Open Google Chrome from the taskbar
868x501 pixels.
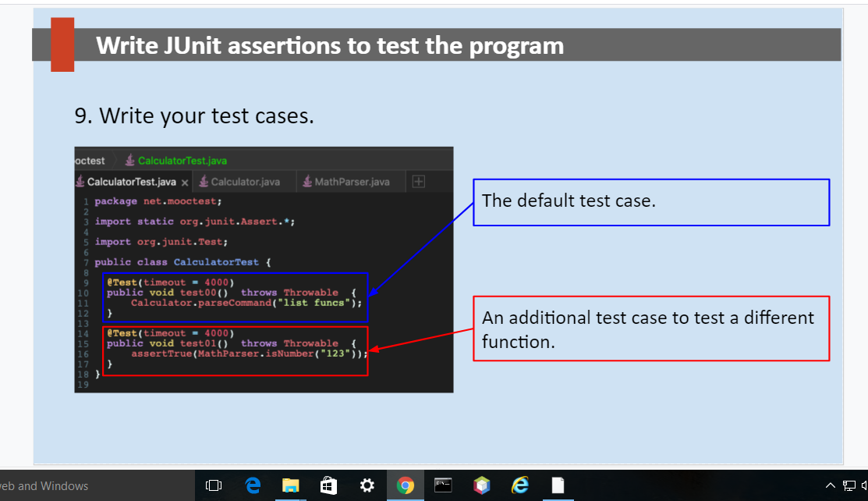(x=406, y=485)
